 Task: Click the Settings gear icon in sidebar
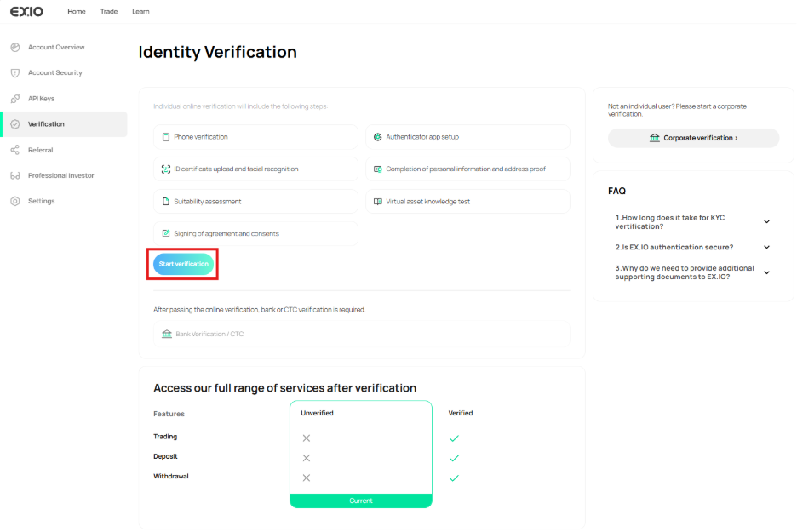pos(15,201)
